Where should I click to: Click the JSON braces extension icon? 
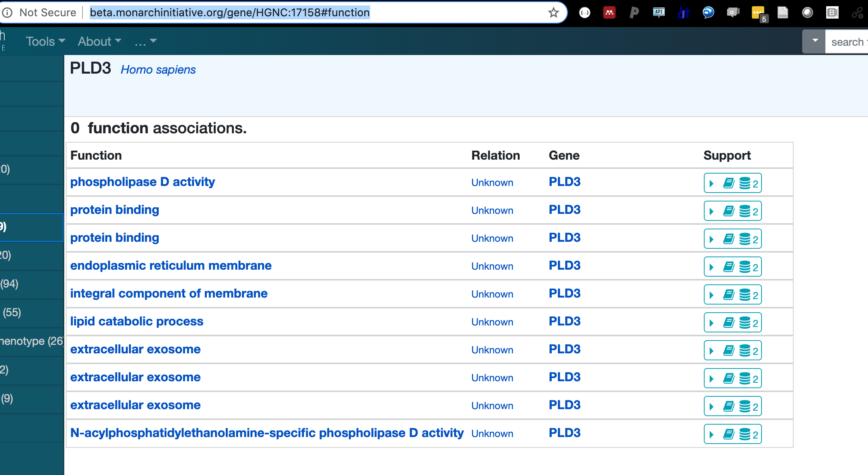(x=585, y=13)
